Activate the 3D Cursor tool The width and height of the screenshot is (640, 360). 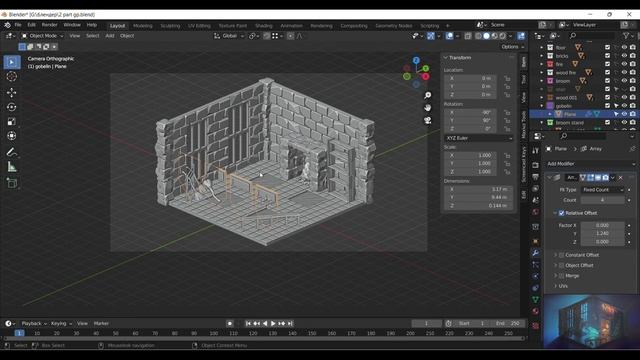(12, 77)
